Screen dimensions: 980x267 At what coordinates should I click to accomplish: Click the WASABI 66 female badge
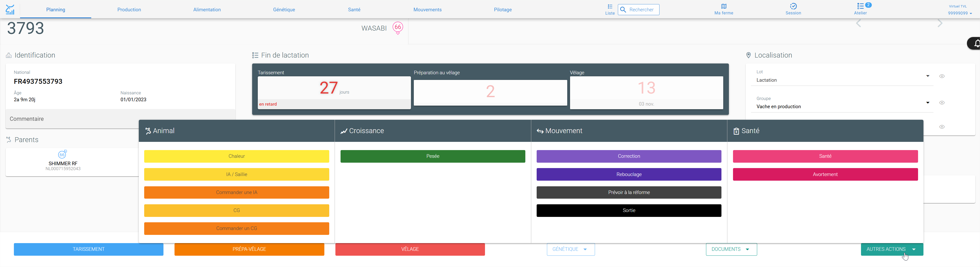click(398, 28)
